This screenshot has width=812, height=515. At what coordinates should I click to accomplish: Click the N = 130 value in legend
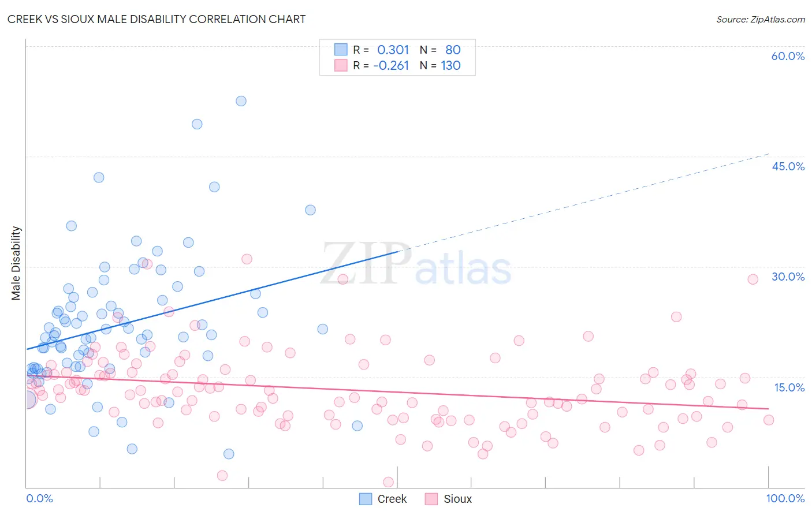(440, 65)
